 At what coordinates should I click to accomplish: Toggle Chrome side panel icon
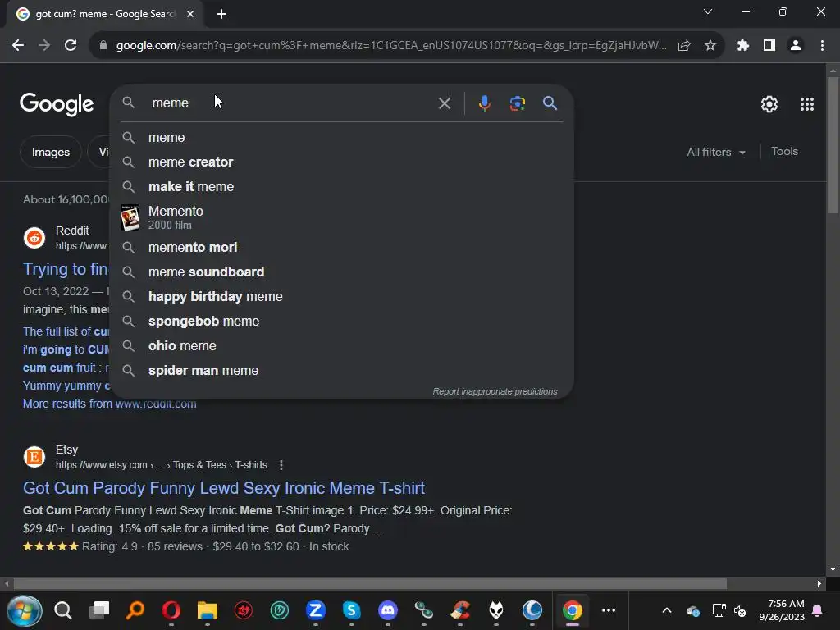769,46
